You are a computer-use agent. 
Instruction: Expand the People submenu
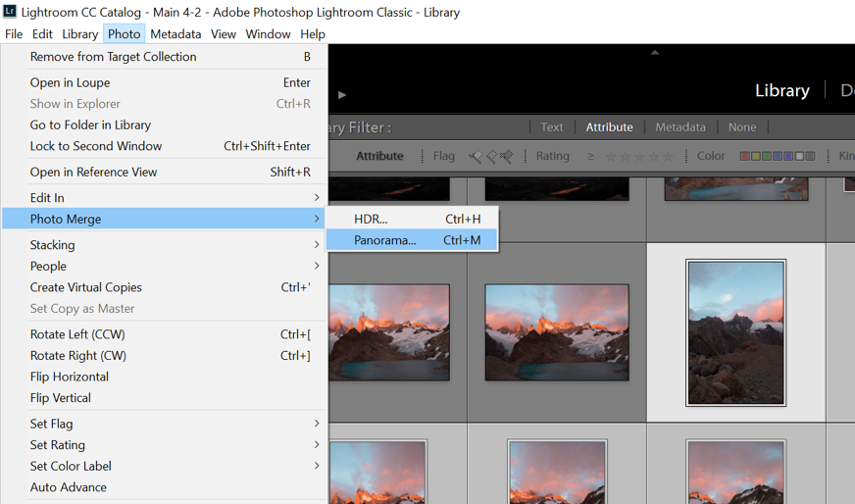click(164, 266)
